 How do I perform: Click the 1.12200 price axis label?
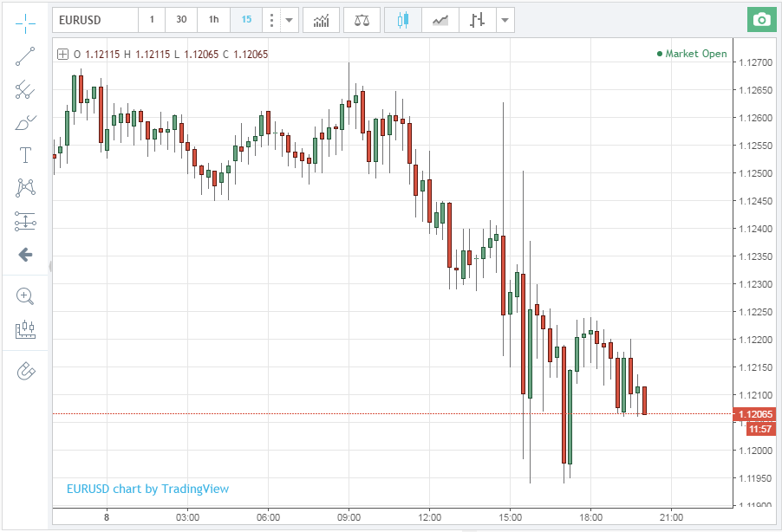(x=756, y=340)
